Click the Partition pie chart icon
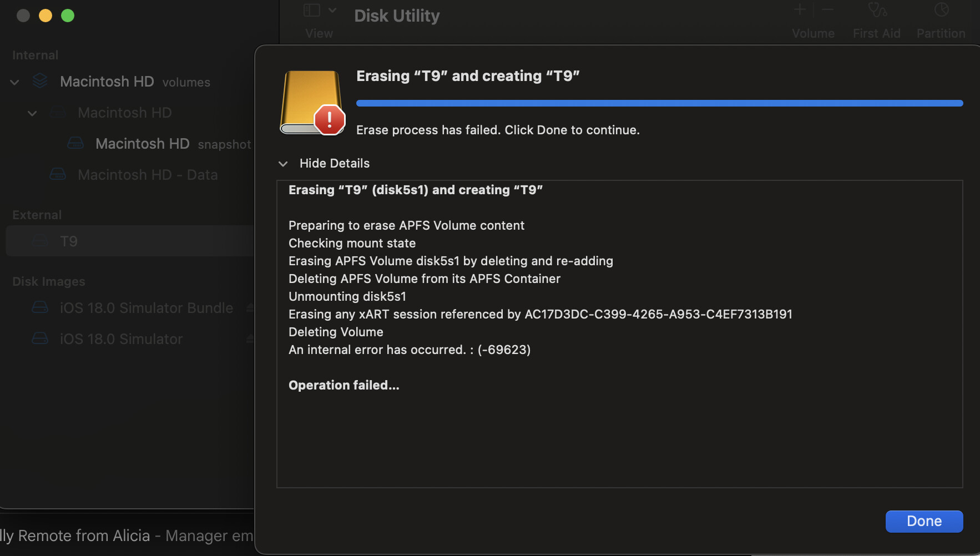Screen dimensions: 980x556 [941, 9]
